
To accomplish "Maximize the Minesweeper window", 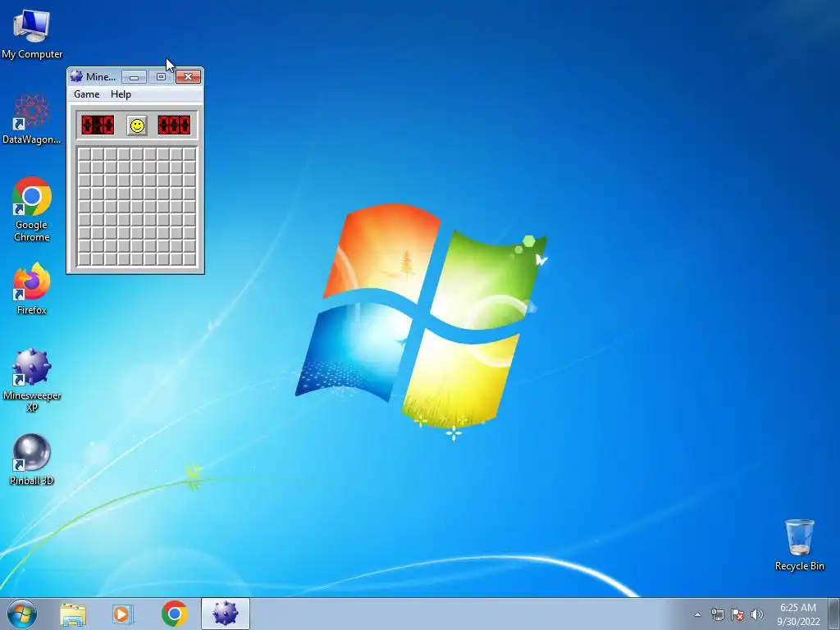I will click(x=161, y=77).
